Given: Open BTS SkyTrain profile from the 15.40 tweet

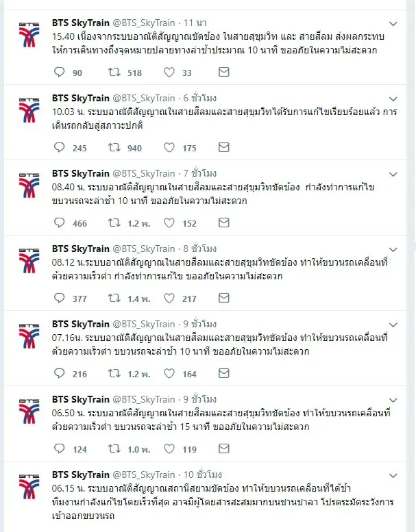Looking at the screenshot, I should click(81, 23).
